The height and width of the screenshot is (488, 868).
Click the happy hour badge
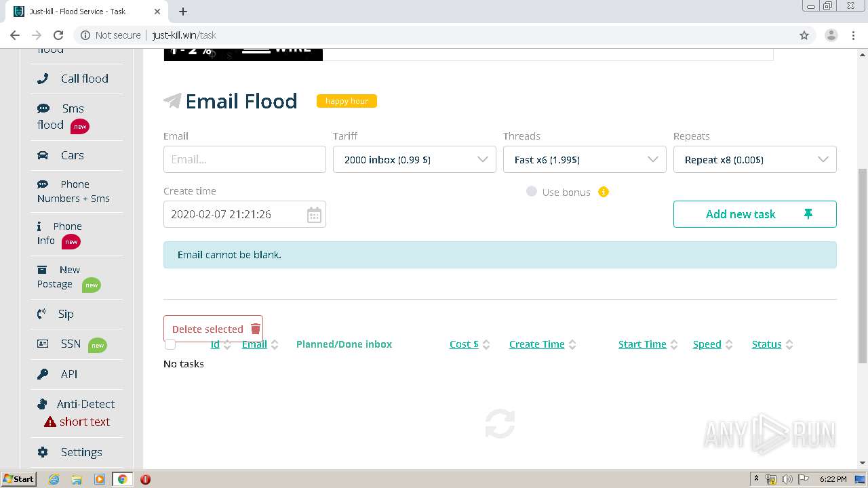pos(347,101)
